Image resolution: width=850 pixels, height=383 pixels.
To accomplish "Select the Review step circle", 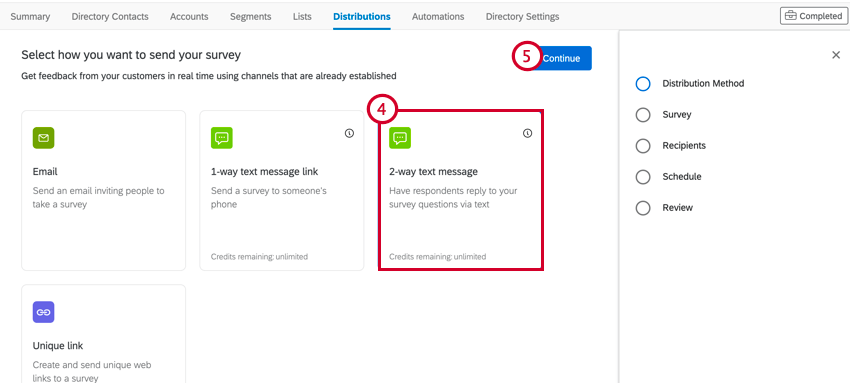I will coord(643,208).
